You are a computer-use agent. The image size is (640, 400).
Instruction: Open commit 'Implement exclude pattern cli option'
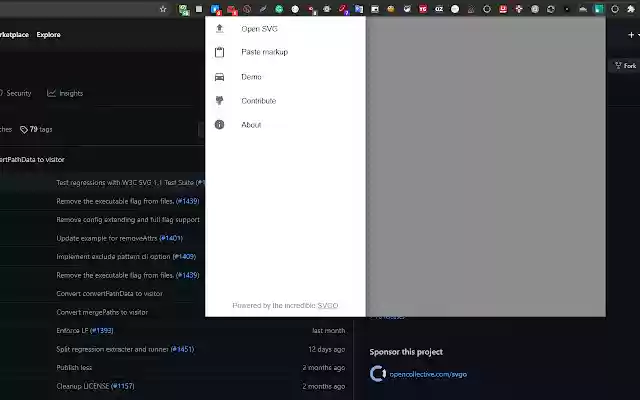tap(113, 257)
